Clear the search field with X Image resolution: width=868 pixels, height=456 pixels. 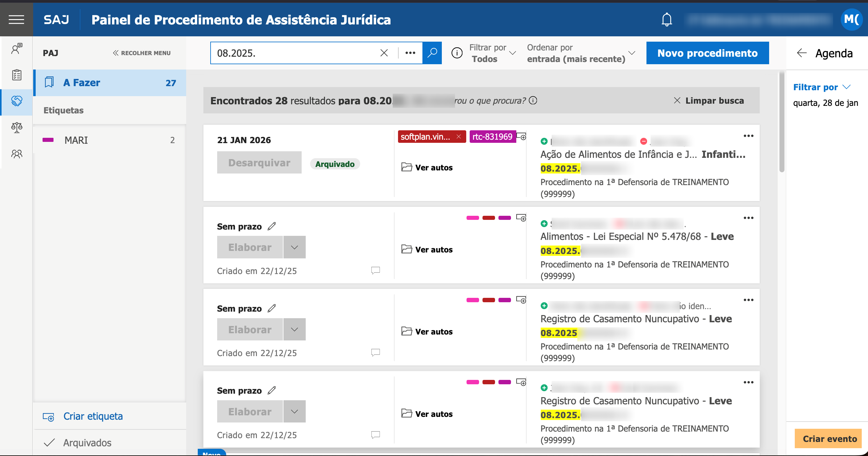pyautogui.click(x=384, y=53)
